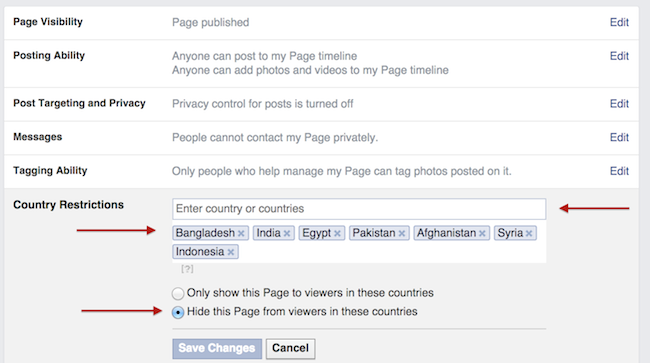Remove Egypt country tag
Screen dimensions: 650x363
point(337,234)
